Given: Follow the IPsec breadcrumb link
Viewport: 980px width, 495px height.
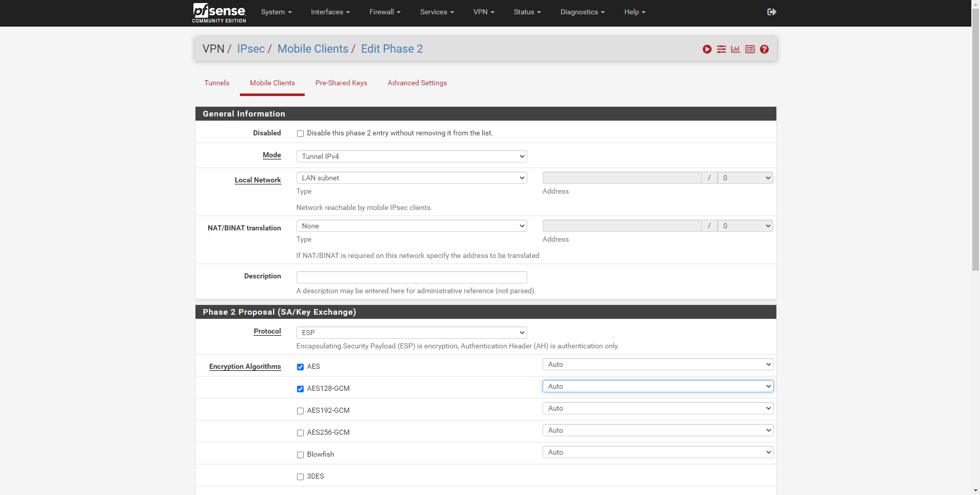Looking at the screenshot, I should (x=251, y=49).
